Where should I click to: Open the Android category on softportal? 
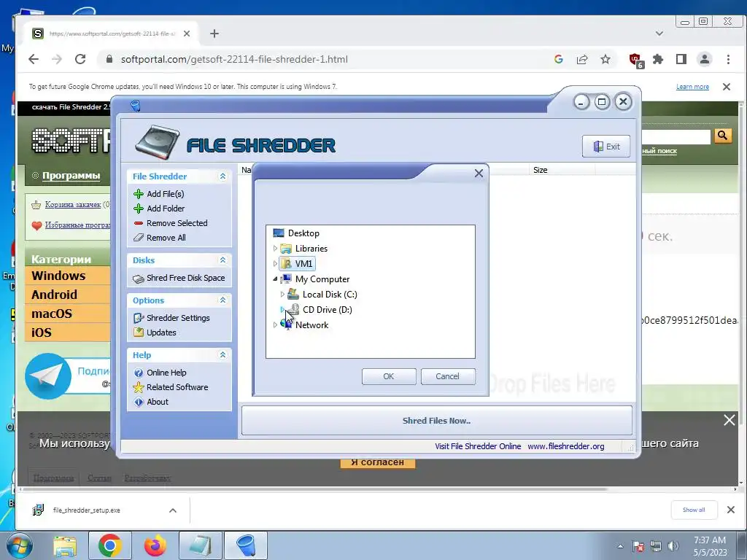(54, 295)
